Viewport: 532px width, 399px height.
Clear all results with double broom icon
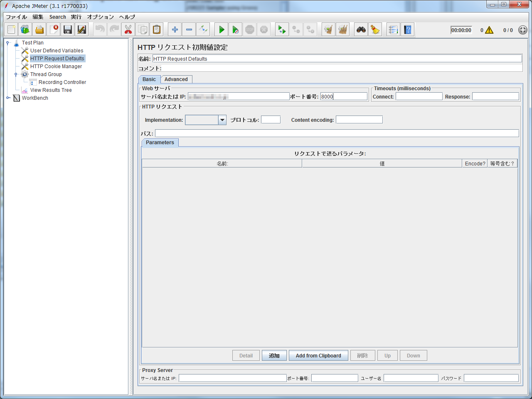coord(342,30)
